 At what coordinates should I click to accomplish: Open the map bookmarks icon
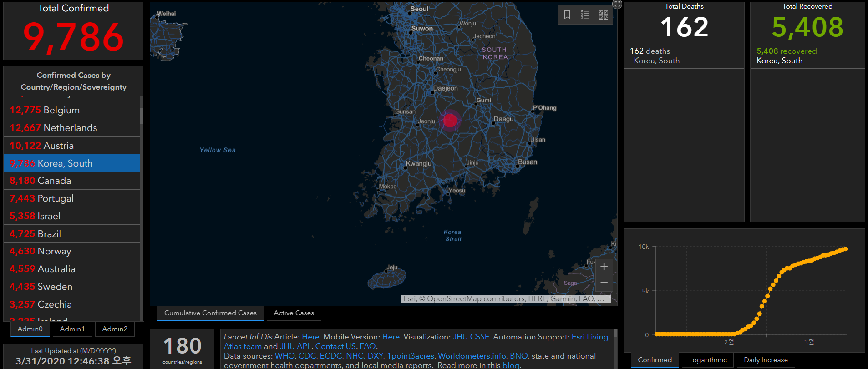(567, 15)
